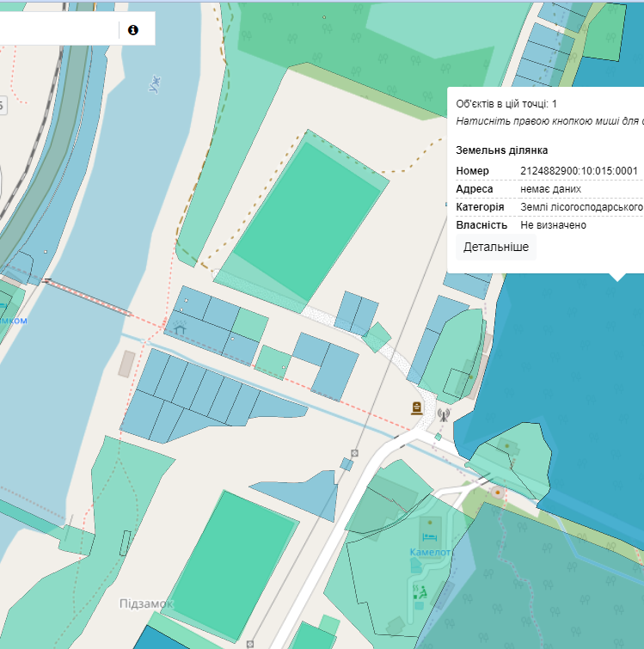
Task: Focus the map search input field
Action: coord(56,30)
